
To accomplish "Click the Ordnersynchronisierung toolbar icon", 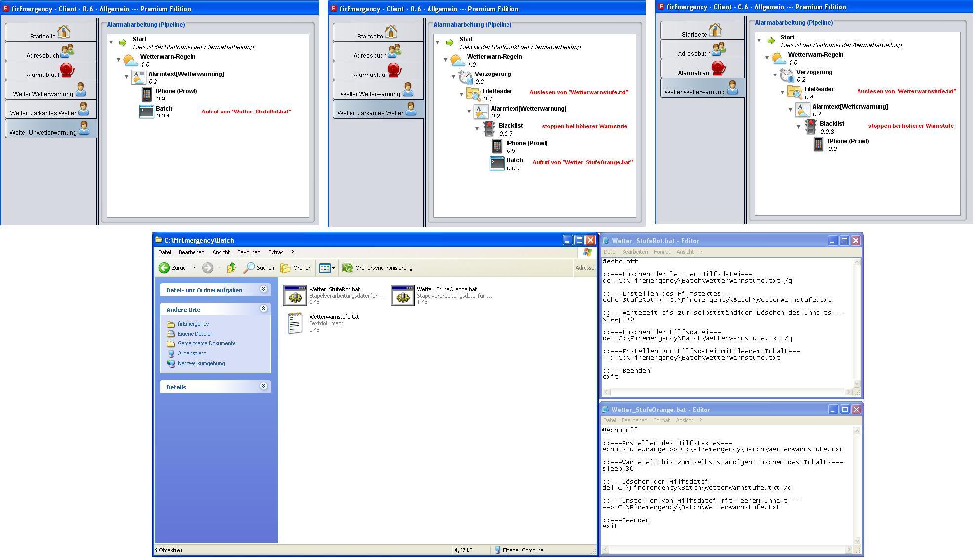I will tap(348, 268).
